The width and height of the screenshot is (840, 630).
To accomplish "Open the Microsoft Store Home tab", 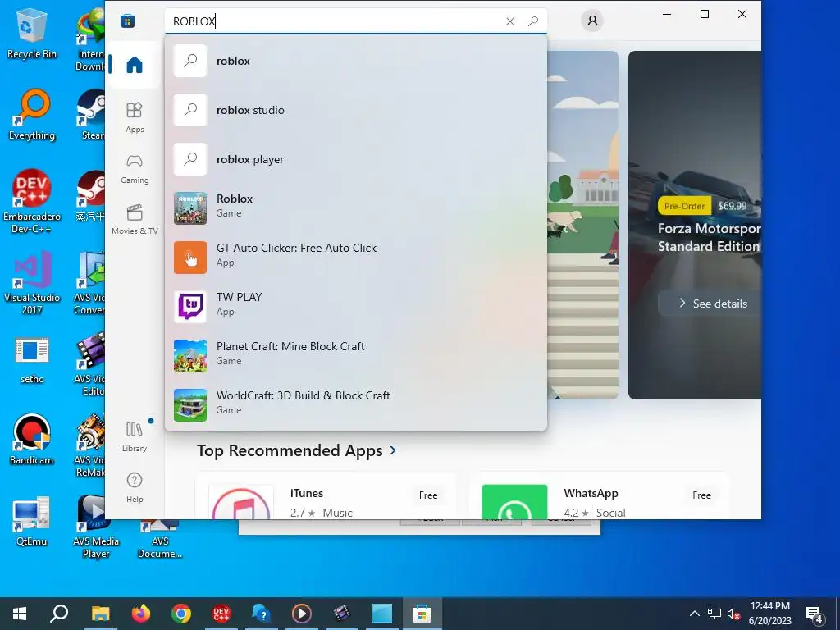I will 134,65.
